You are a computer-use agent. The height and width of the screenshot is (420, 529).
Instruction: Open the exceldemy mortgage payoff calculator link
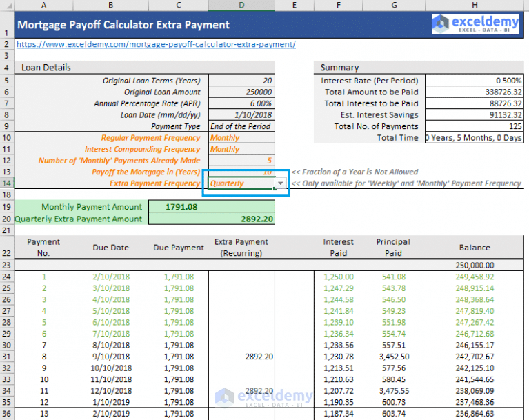[156, 44]
